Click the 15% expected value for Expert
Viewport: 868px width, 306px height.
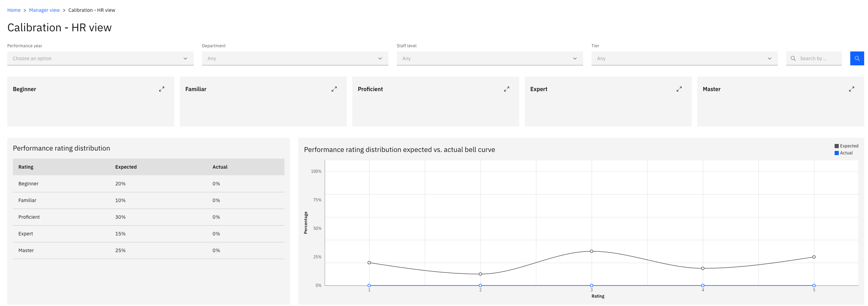click(120, 234)
